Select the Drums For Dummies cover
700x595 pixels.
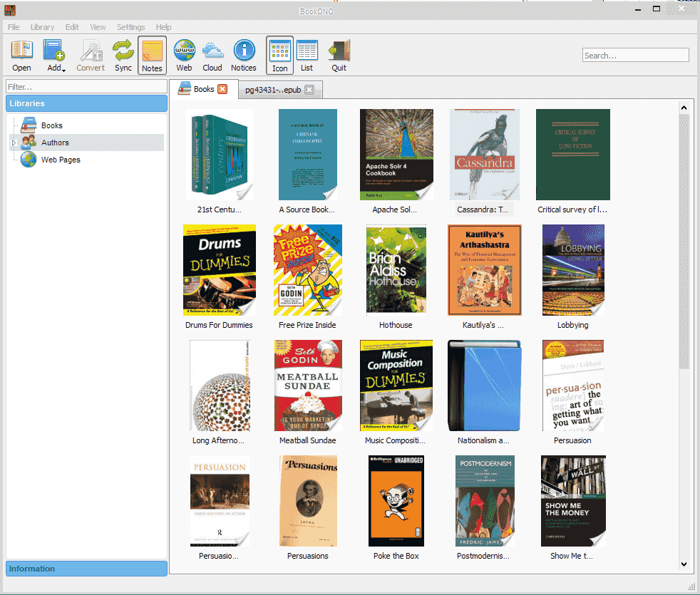point(220,270)
